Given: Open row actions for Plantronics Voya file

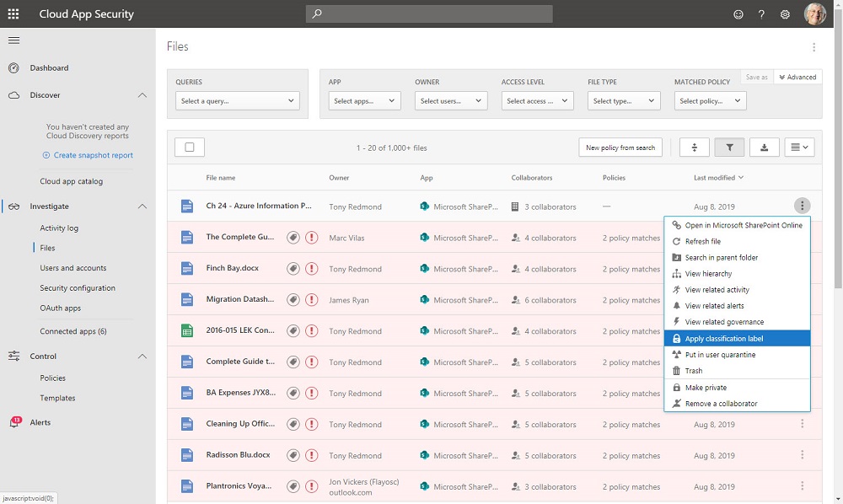Looking at the screenshot, I should coord(803,486).
